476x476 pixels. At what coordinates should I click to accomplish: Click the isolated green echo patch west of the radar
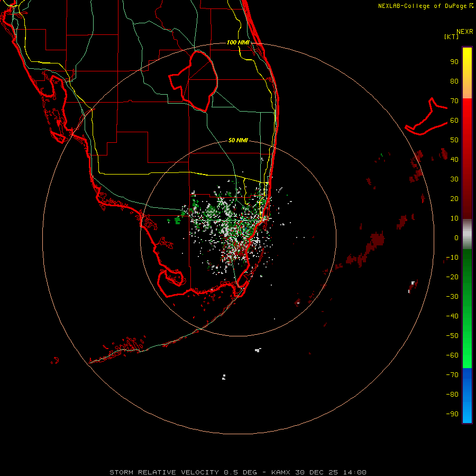(178, 220)
